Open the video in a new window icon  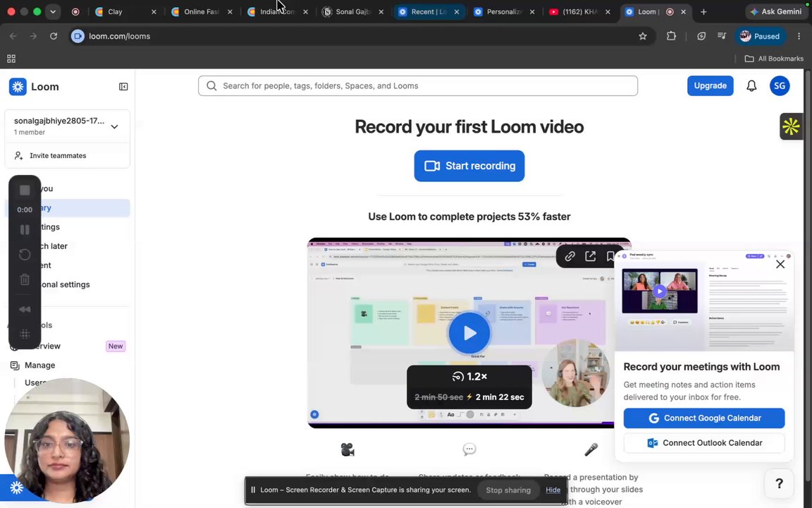click(x=591, y=257)
